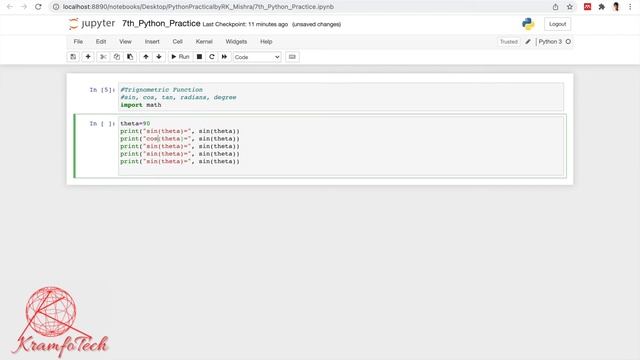Image resolution: width=640 pixels, height=360 pixels.
Task: Click the Python 3 kernel name
Action: tap(550, 42)
